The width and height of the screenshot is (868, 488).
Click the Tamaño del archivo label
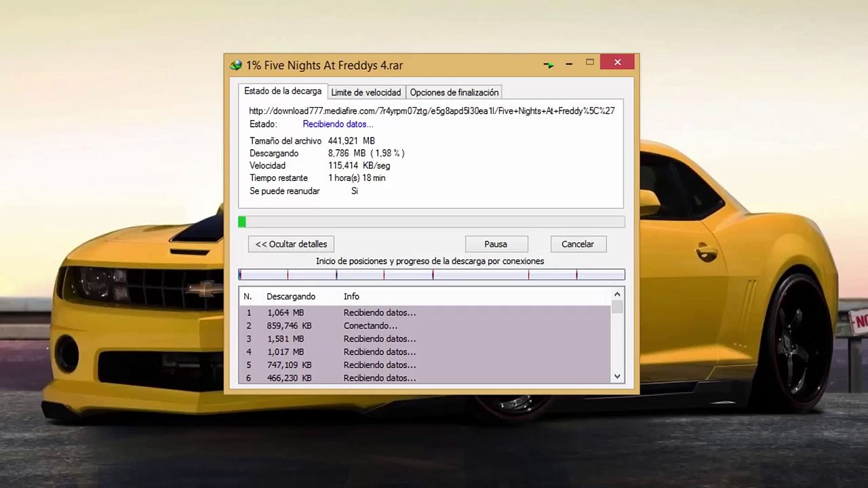285,141
